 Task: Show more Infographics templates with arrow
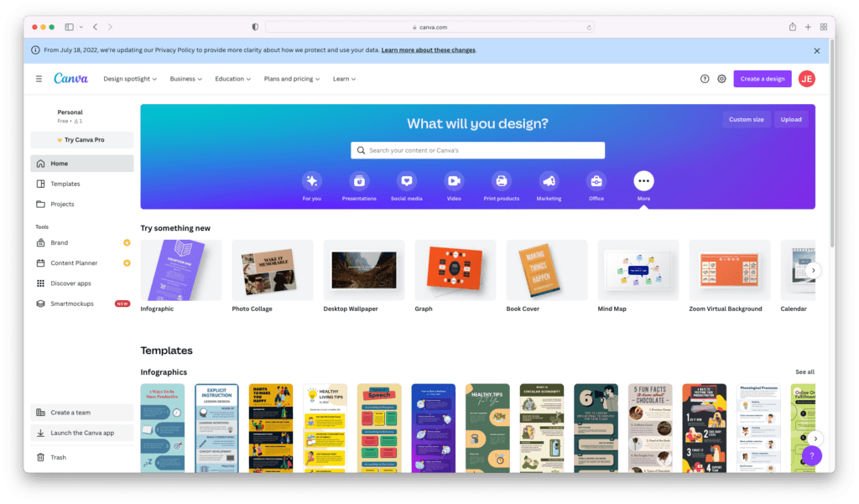pos(815,439)
